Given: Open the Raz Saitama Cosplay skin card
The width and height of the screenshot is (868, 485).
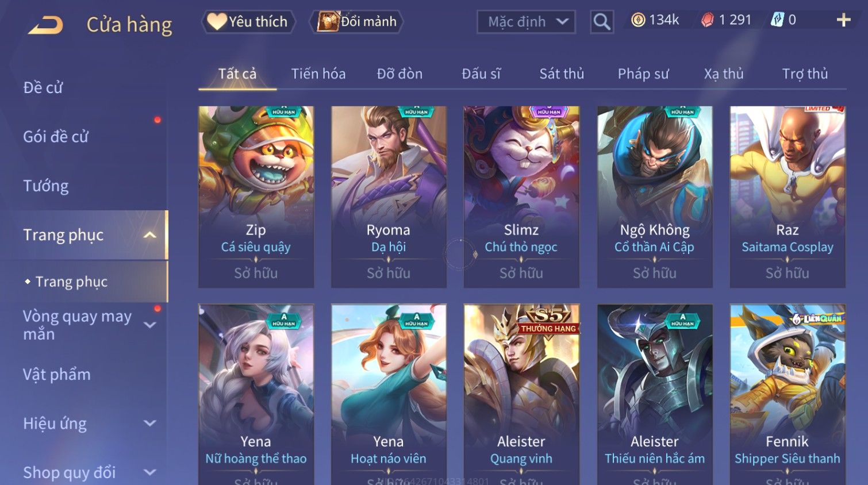Looking at the screenshot, I should pos(788,197).
